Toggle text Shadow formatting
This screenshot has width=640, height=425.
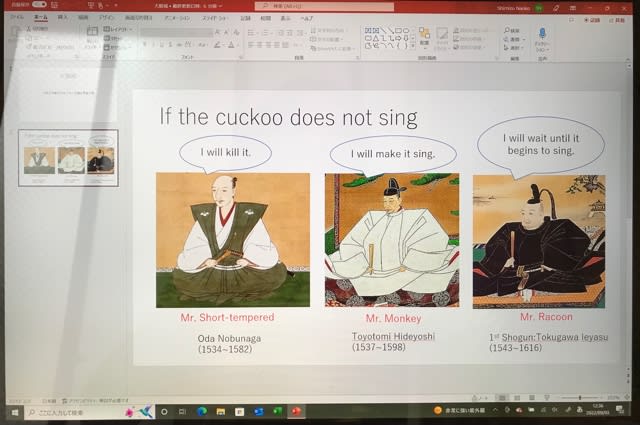pos(171,45)
